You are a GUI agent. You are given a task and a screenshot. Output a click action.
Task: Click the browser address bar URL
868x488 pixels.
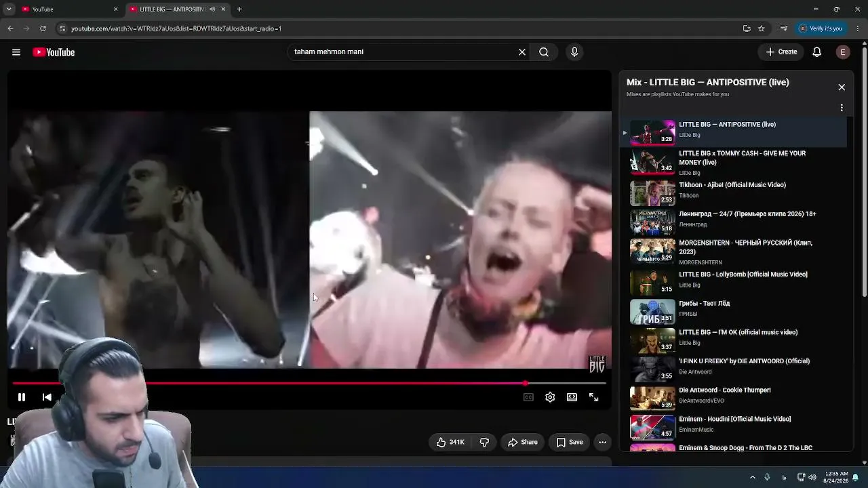[x=176, y=28]
